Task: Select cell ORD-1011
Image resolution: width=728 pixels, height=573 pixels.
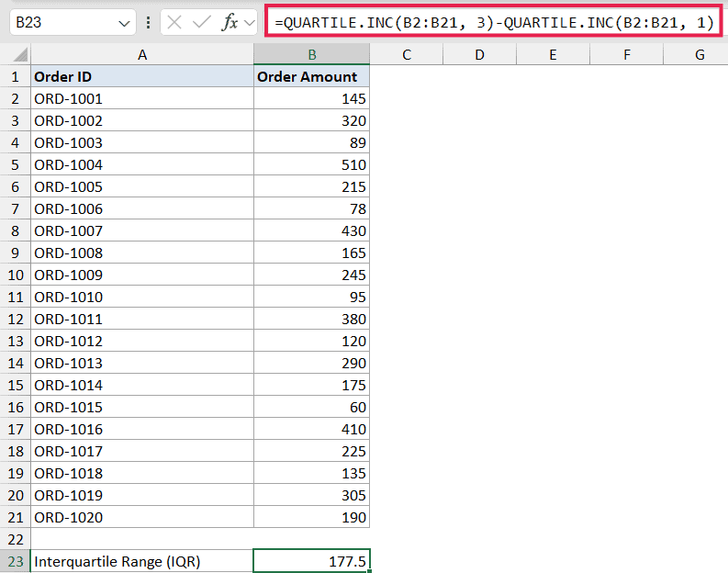Action: coord(142,319)
